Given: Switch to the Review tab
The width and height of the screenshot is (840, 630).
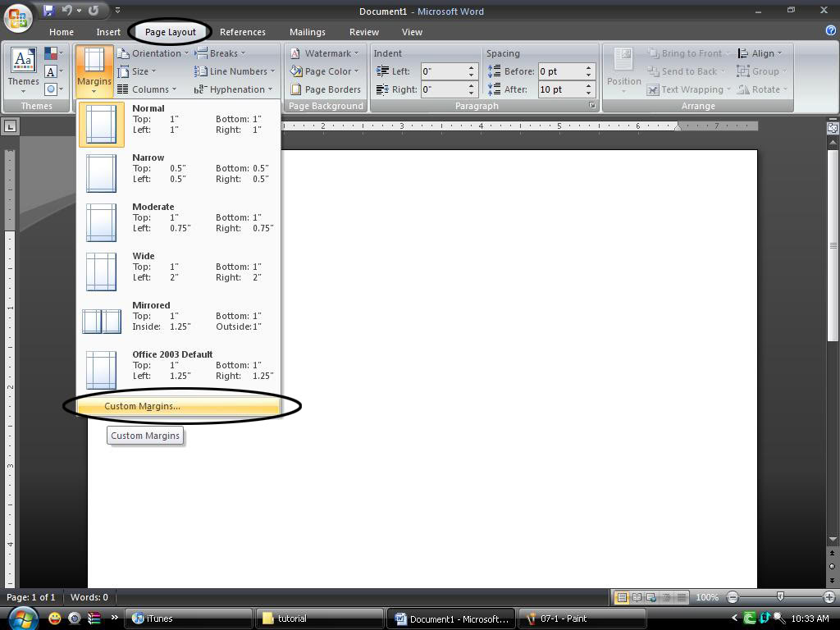Looking at the screenshot, I should tap(364, 32).
